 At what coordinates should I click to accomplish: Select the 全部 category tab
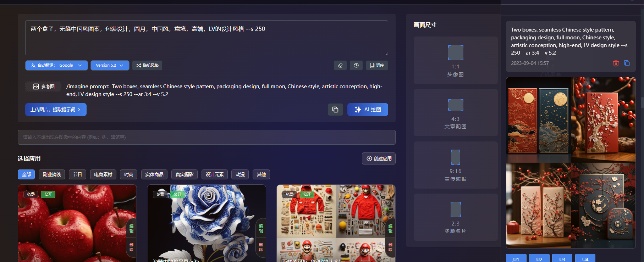26,174
